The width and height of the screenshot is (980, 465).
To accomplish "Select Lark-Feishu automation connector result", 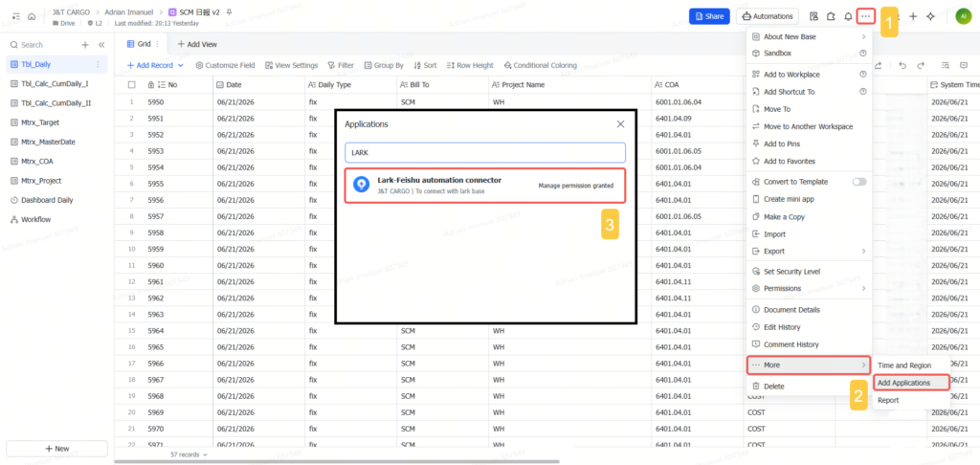I will (x=485, y=185).
